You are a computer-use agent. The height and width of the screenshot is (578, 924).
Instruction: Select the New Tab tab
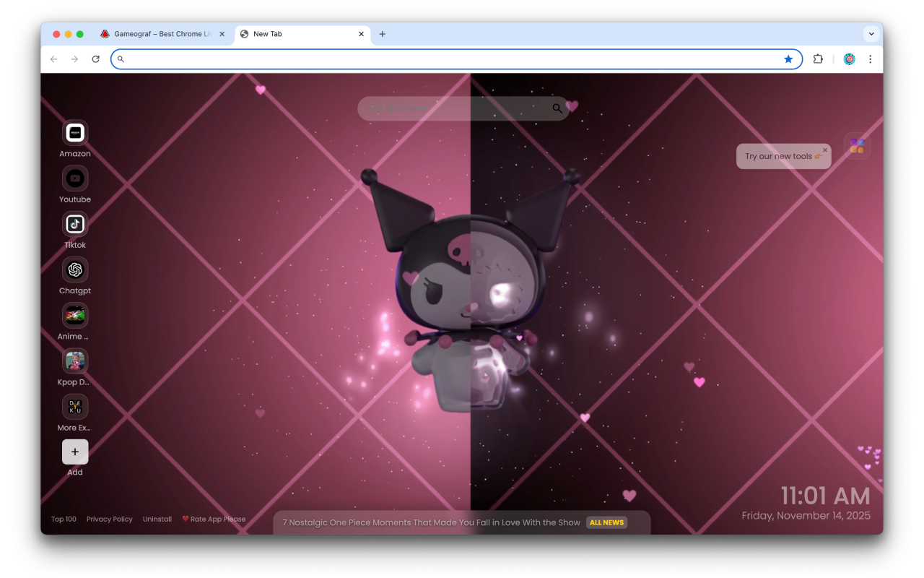[302, 34]
